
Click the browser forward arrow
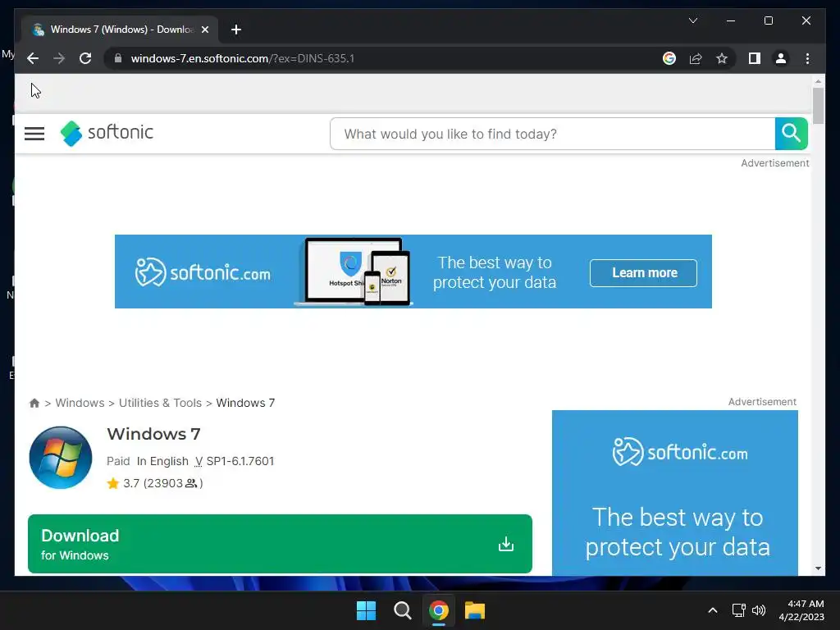[x=59, y=58]
